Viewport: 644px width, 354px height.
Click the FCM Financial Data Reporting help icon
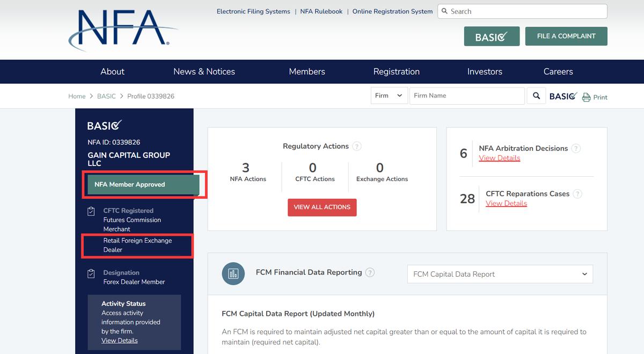370,272
